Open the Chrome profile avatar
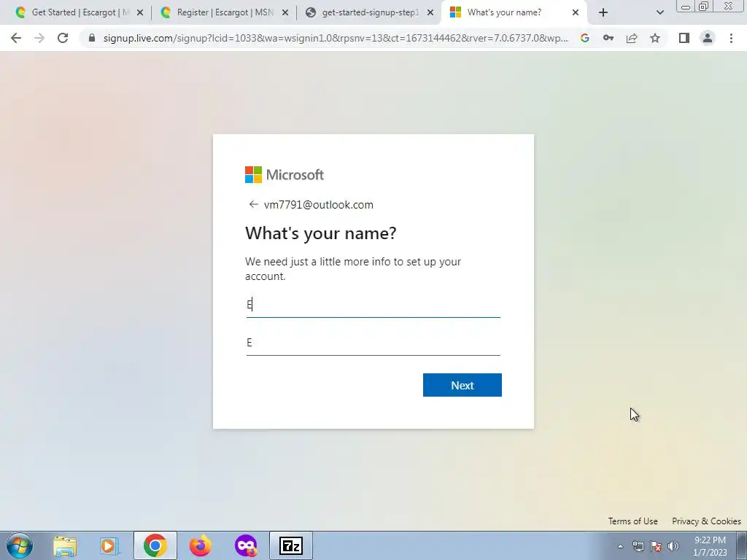This screenshot has height=560, width=747. coord(708,38)
